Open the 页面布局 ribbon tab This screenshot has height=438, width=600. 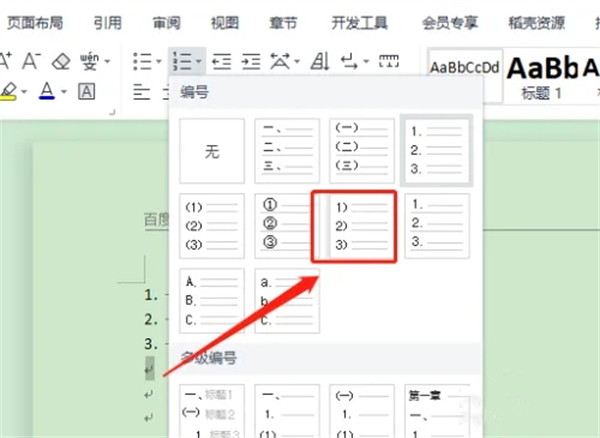35,23
